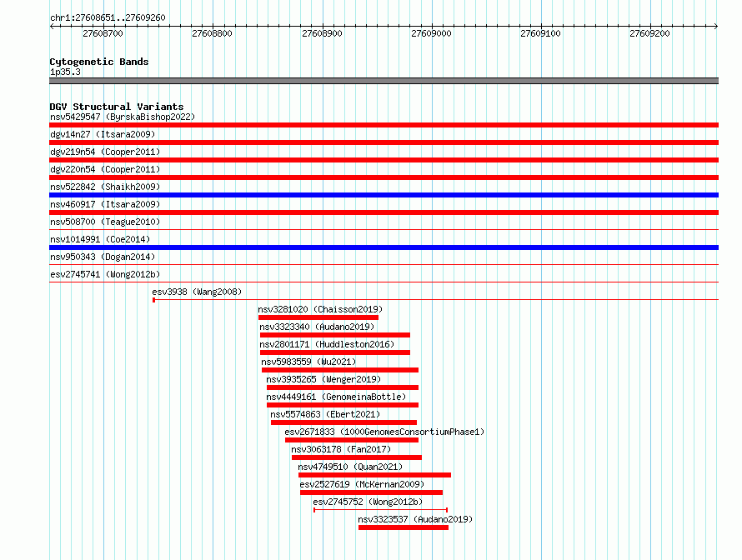742x560 pixels.
Task: Click the thin red line under esv3938
Action: 435,300
